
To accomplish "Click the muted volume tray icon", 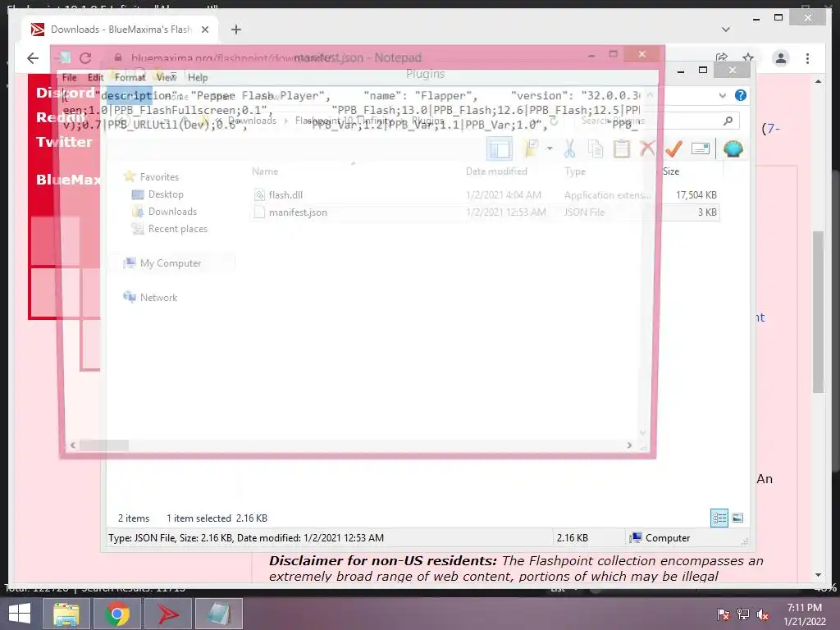I will 763,614.
